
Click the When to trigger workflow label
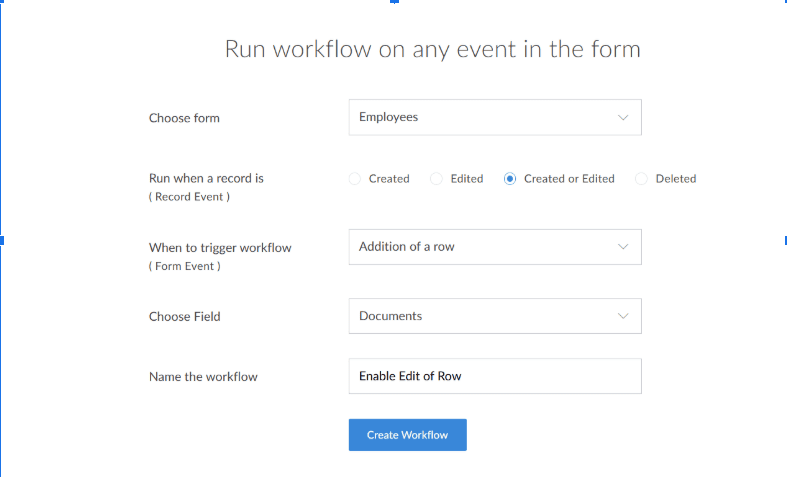tap(220, 248)
